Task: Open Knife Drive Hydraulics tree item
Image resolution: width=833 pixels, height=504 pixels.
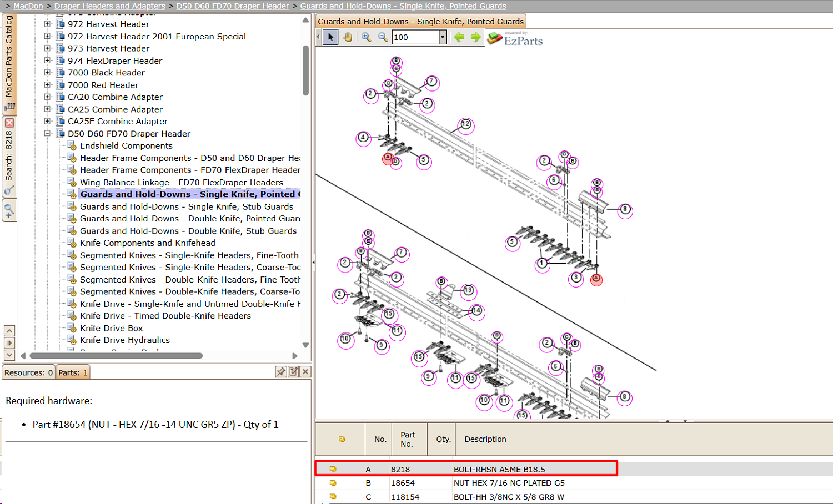Action: pos(125,340)
